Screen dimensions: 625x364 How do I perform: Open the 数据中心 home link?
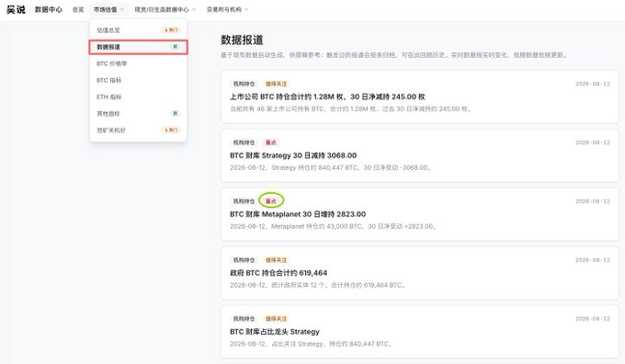pyautogui.click(x=49, y=9)
